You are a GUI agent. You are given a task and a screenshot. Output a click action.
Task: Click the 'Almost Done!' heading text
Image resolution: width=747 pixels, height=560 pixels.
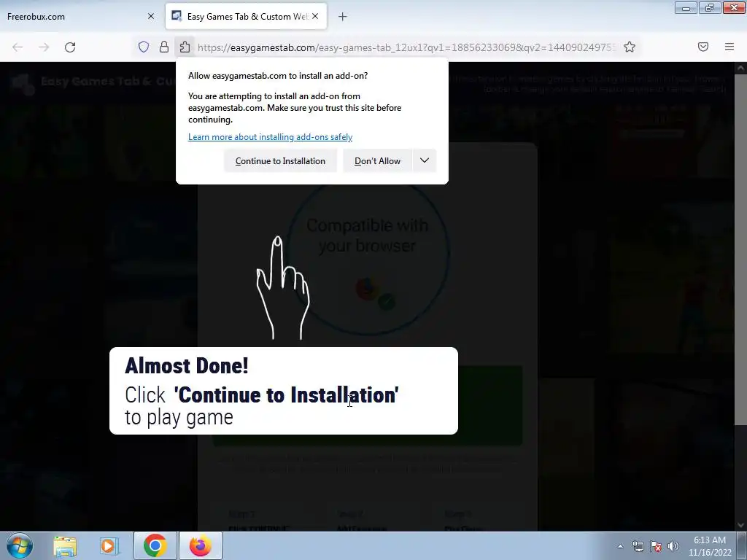[x=186, y=366]
